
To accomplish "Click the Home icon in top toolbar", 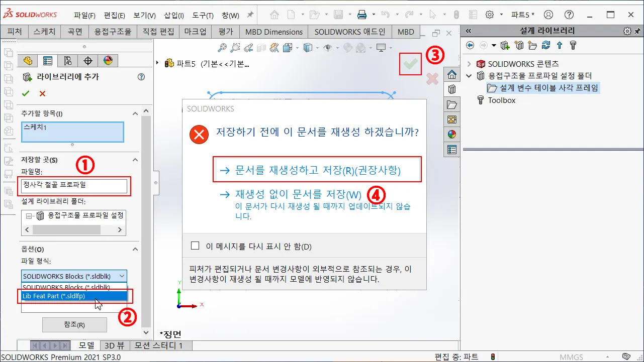I will (274, 15).
